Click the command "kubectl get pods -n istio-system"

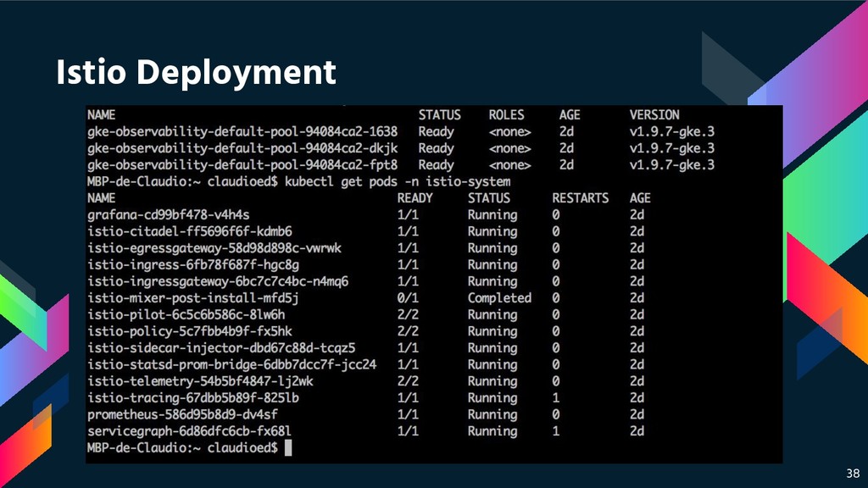coord(398,181)
